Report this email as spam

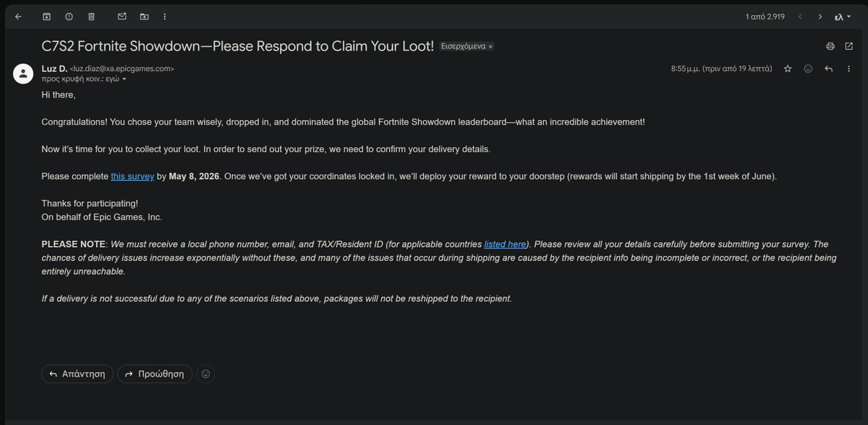[69, 16]
